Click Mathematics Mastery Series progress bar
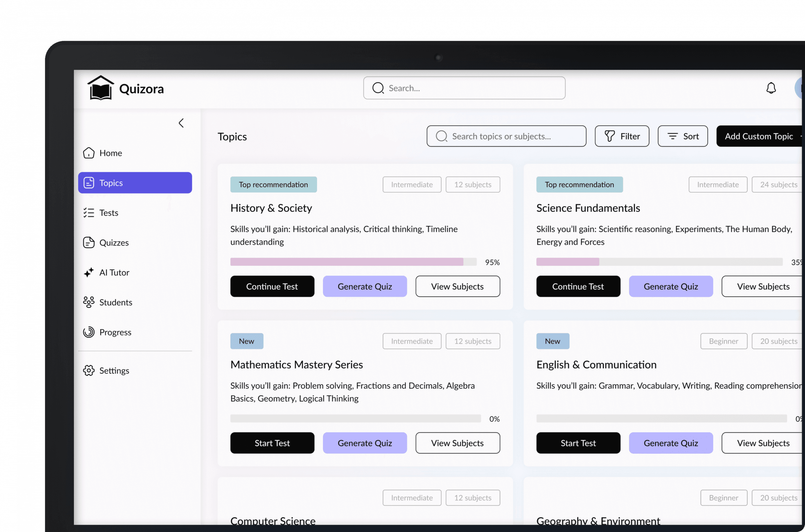Screen dimensions: 805x532 point(356,418)
